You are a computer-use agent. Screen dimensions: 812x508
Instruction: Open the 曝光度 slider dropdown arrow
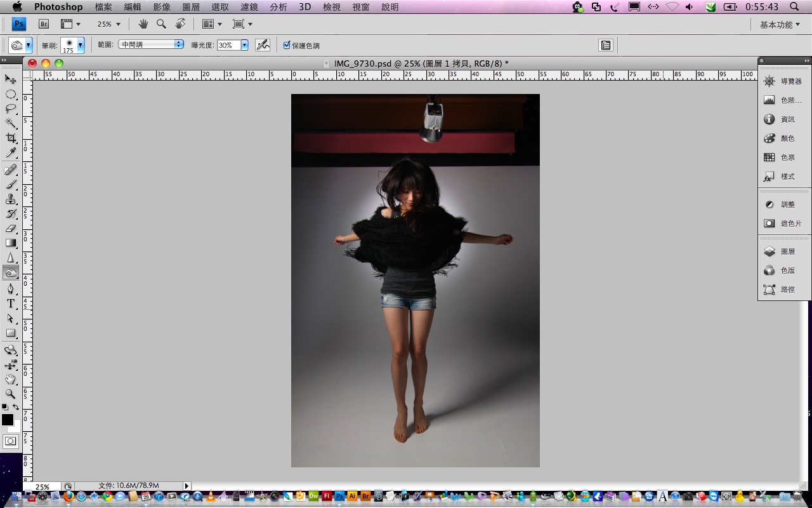244,45
